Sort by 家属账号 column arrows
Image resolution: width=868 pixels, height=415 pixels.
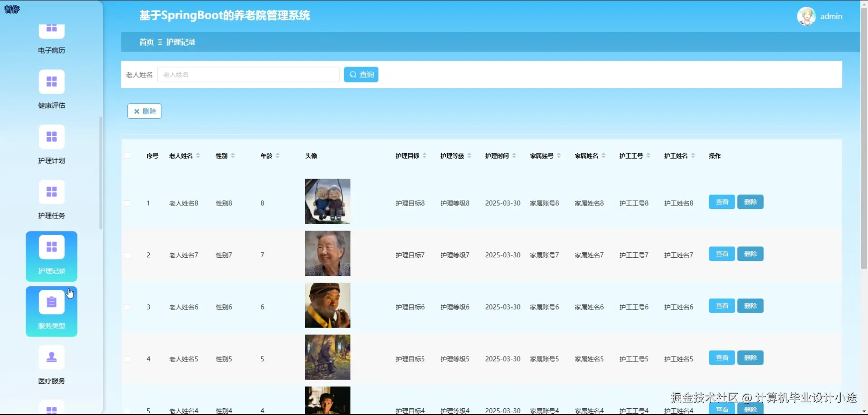559,156
